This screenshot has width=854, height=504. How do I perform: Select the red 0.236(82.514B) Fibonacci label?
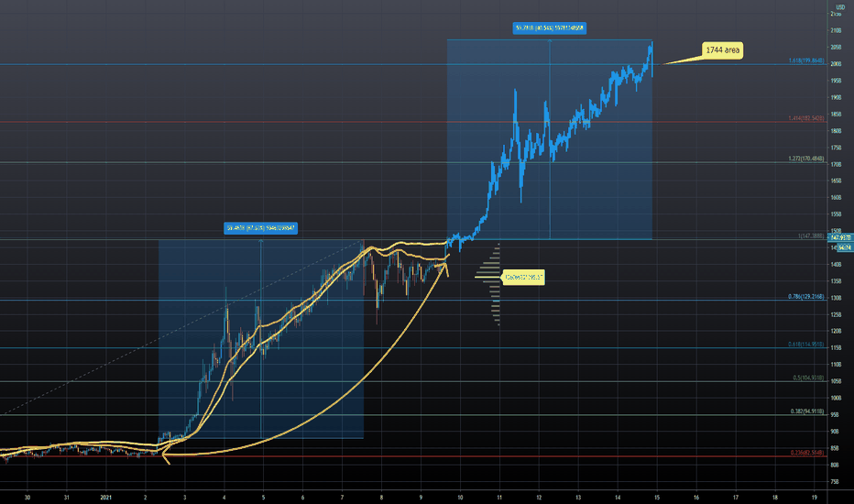click(x=807, y=453)
